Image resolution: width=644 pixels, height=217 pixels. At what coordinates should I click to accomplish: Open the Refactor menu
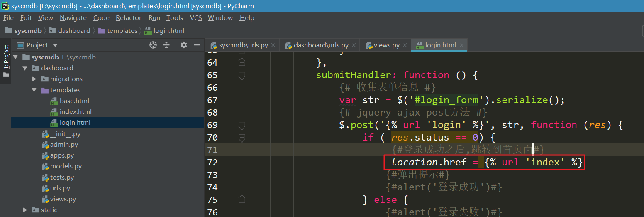coord(129,17)
